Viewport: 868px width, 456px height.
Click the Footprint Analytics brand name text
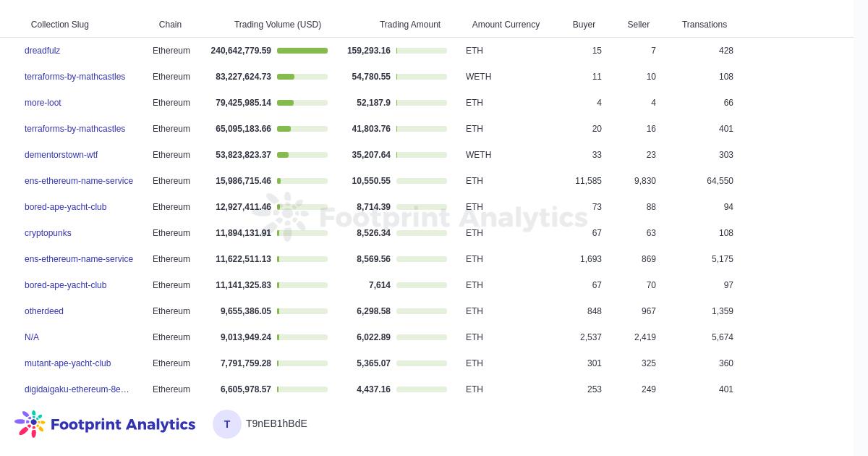123,425
